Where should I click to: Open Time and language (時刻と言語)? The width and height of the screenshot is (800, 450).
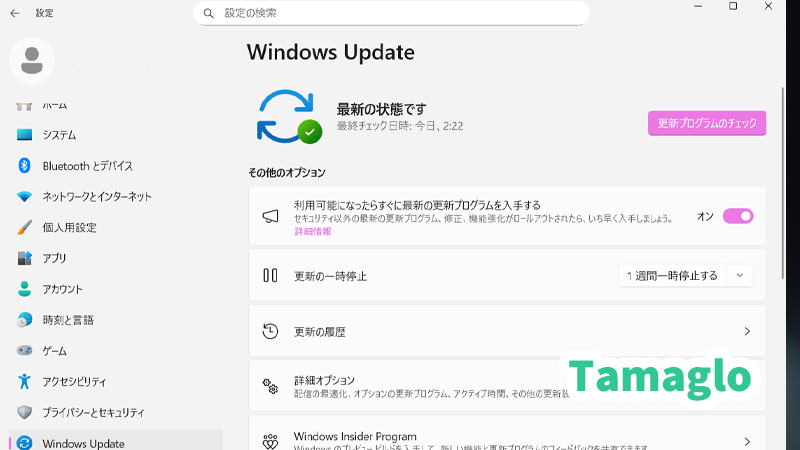click(x=116, y=320)
